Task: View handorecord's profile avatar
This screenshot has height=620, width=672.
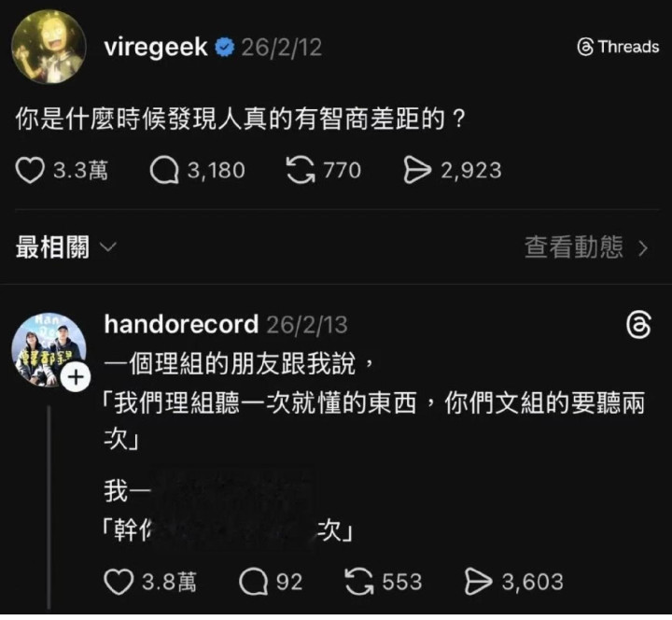Action: click(x=49, y=349)
